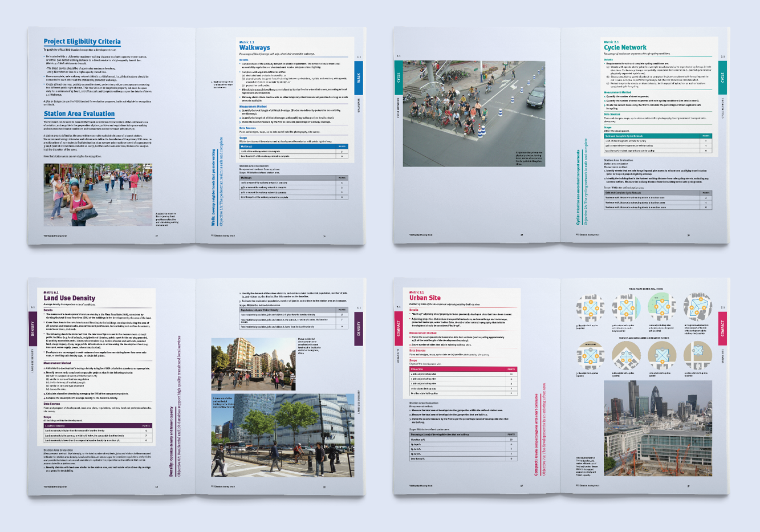Click the blue "Walkways" metric title
This screenshot has height=532, width=760.
point(255,48)
